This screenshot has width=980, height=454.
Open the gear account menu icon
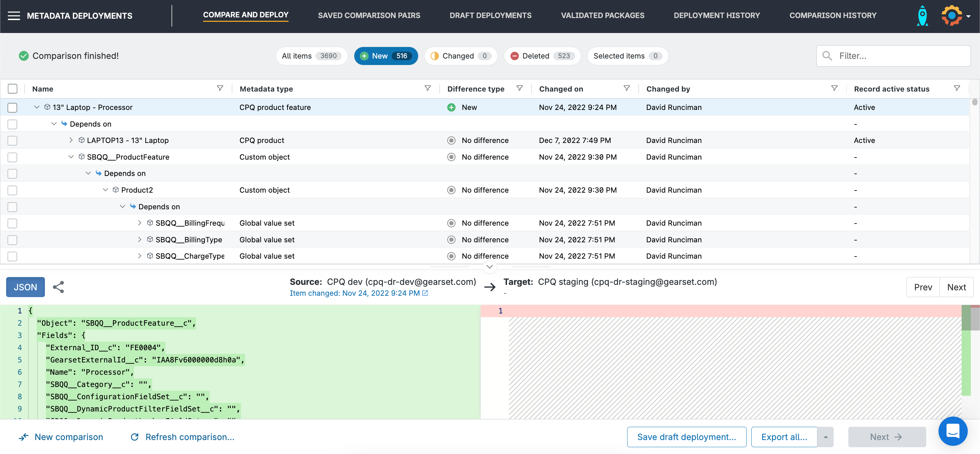tap(952, 16)
